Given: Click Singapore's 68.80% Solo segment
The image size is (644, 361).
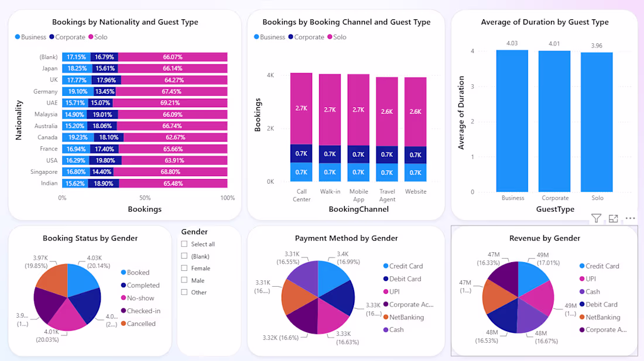Looking at the screenshot, I should click(170, 172).
